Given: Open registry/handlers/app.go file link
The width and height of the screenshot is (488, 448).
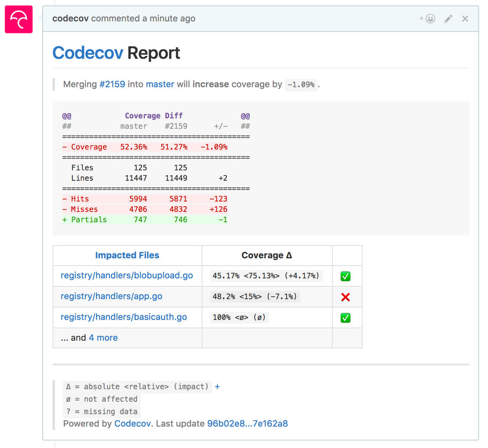Looking at the screenshot, I should click(111, 297).
